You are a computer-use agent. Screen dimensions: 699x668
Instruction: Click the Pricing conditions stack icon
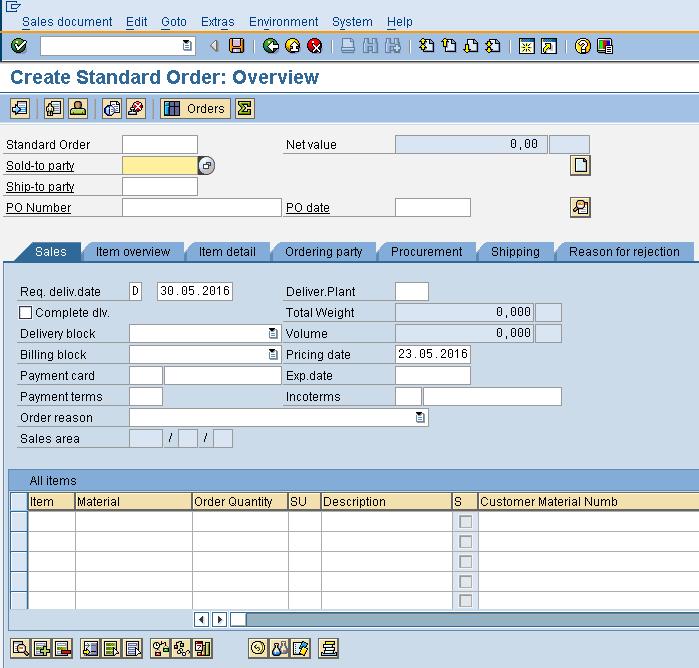click(328, 648)
